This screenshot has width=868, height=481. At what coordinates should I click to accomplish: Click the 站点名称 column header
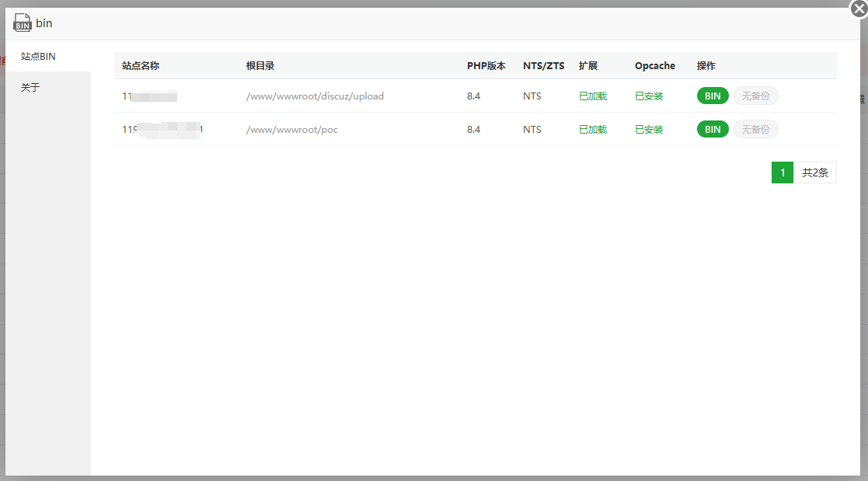coord(141,66)
